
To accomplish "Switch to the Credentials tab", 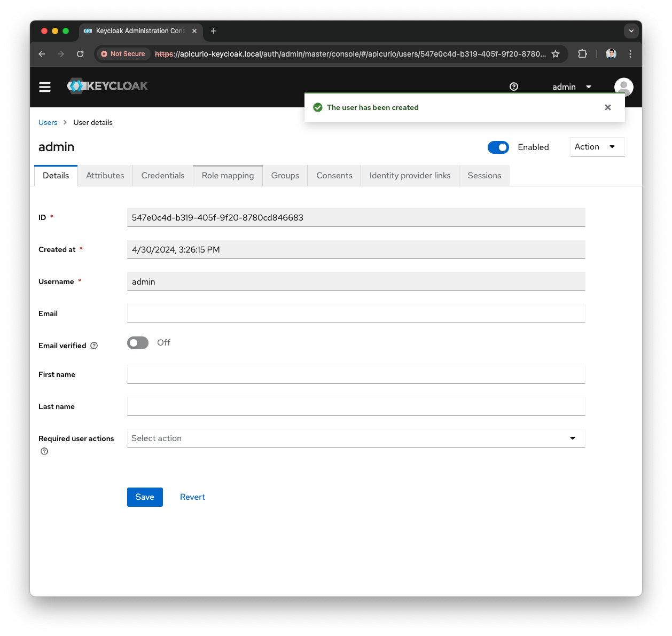I will (x=163, y=176).
